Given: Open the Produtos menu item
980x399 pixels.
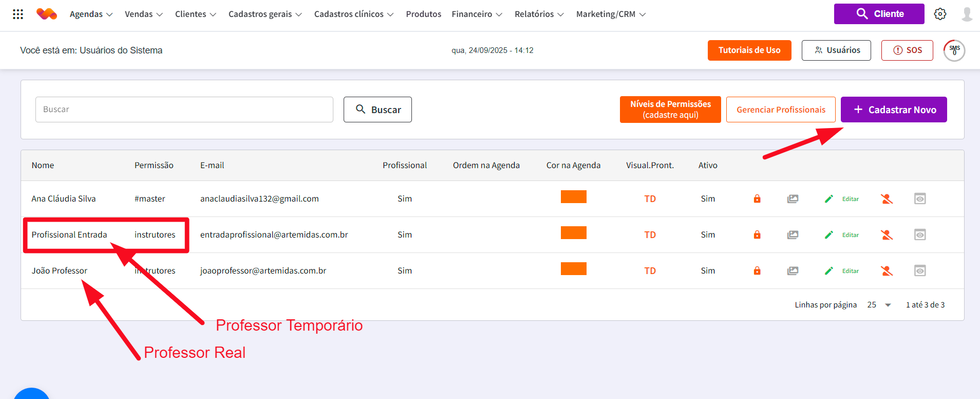Looking at the screenshot, I should [423, 14].
